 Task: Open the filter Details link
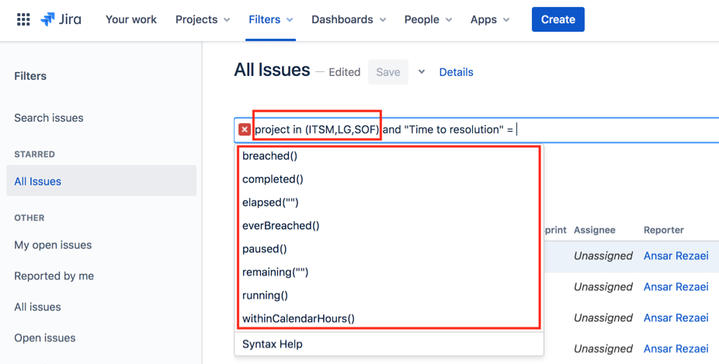[x=456, y=72]
